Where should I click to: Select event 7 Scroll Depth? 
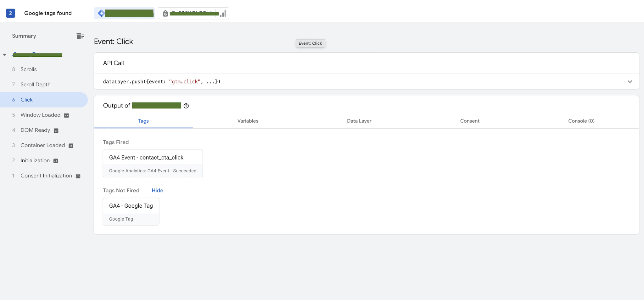[x=44, y=84]
